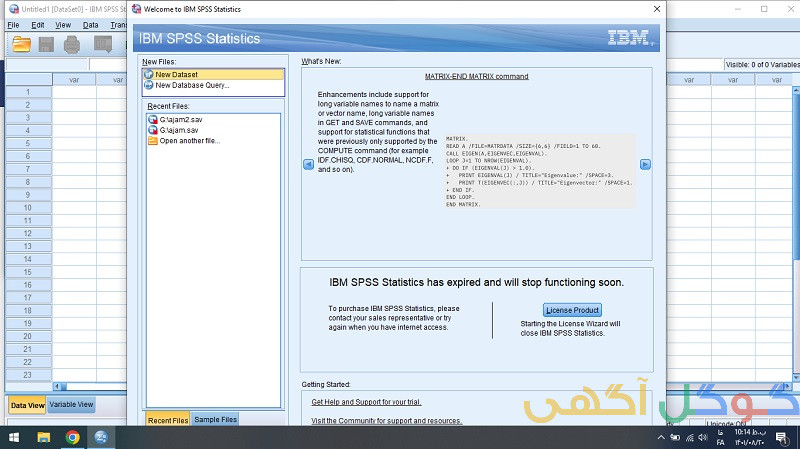
Task: Switch to Data View tab
Action: tap(27, 405)
